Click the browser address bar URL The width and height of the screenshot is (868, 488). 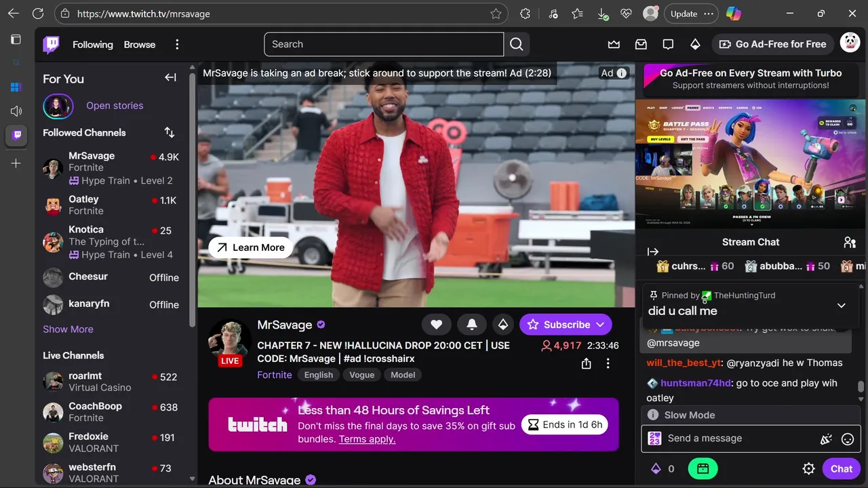(143, 14)
